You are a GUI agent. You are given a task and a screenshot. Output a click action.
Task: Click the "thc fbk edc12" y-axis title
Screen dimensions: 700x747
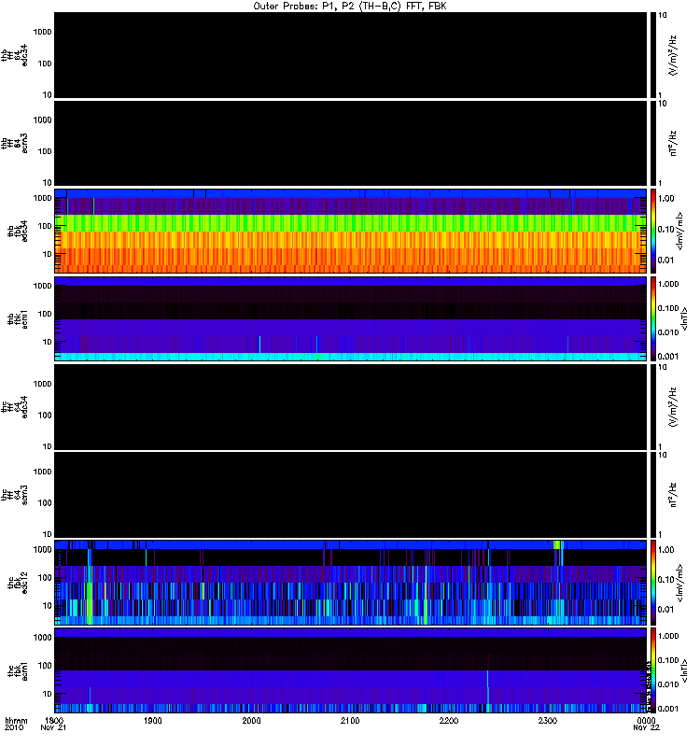[17, 583]
